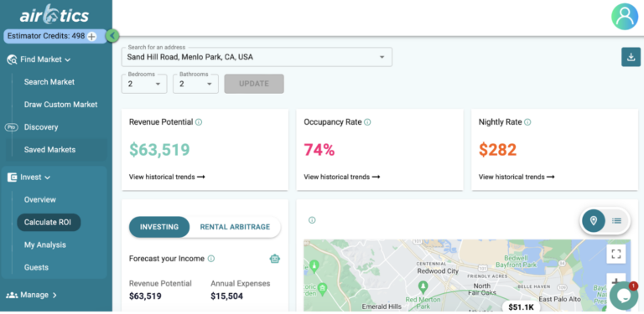Viewport: 644px width, 314px height.
Task: Click the 74% occupancy value
Action: pyautogui.click(x=319, y=150)
